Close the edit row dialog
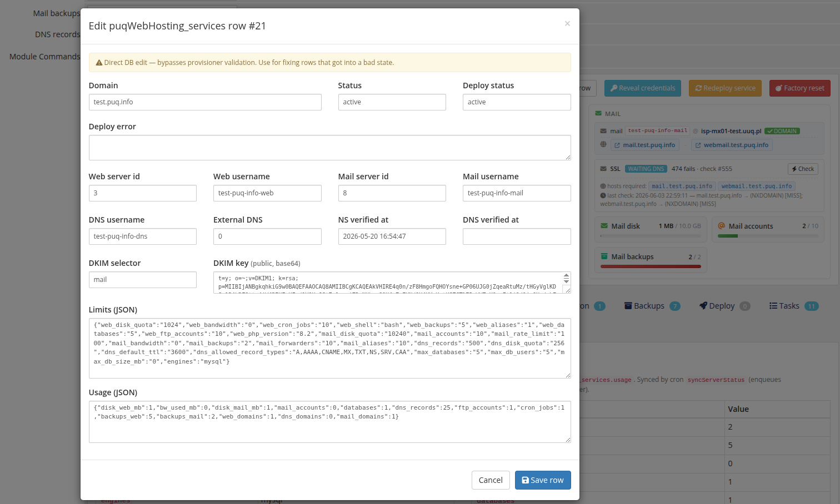Viewport: 840px width, 504px height. pyautogui.click(x=567, y=23)
